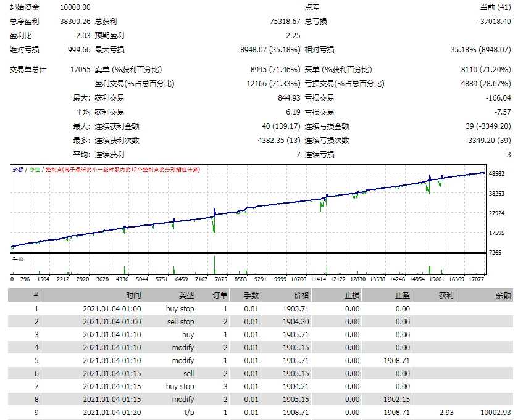
Task: Click the 价格 column header
Action: [x=301, y=295]
